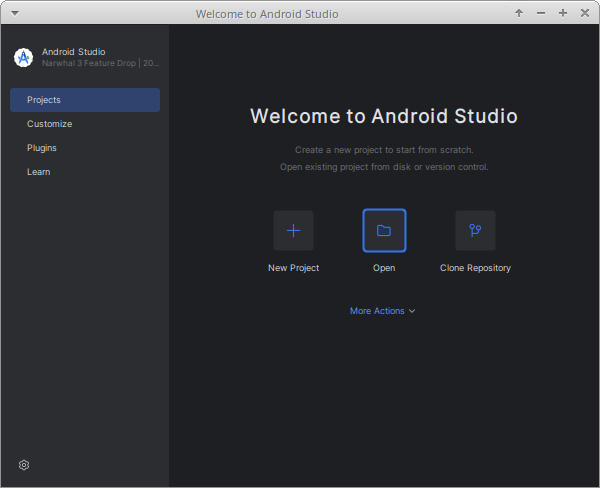
Task: Click the Welcome to Android Studio heading
Action: click(384, 116)
